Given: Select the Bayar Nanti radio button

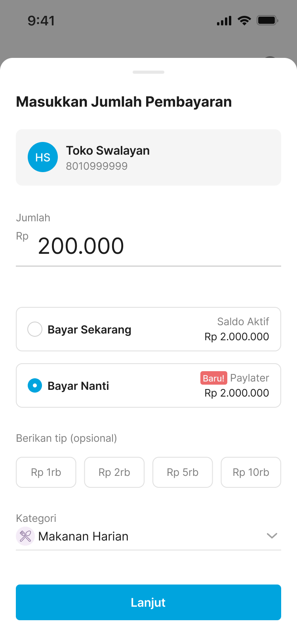Looking at the screenshot, I should [x=35, y=385].
